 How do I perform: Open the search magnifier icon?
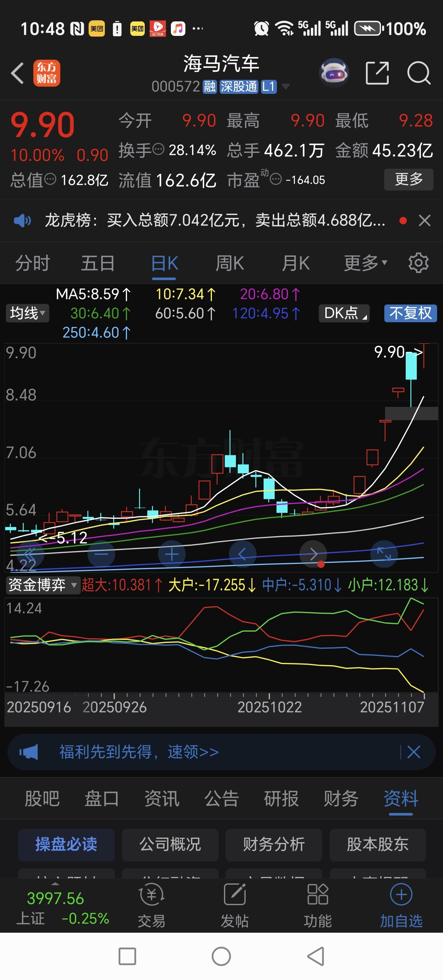[419, 73]
